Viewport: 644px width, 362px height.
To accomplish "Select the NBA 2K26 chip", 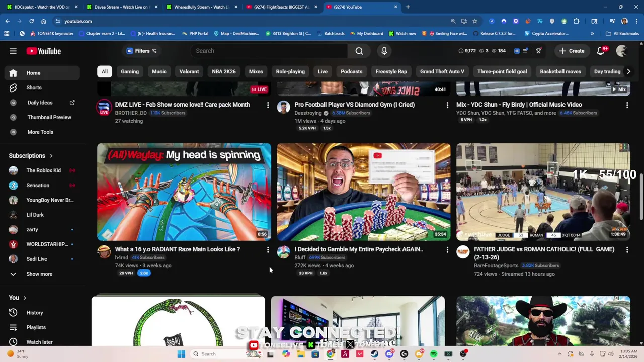I will 224,71.
